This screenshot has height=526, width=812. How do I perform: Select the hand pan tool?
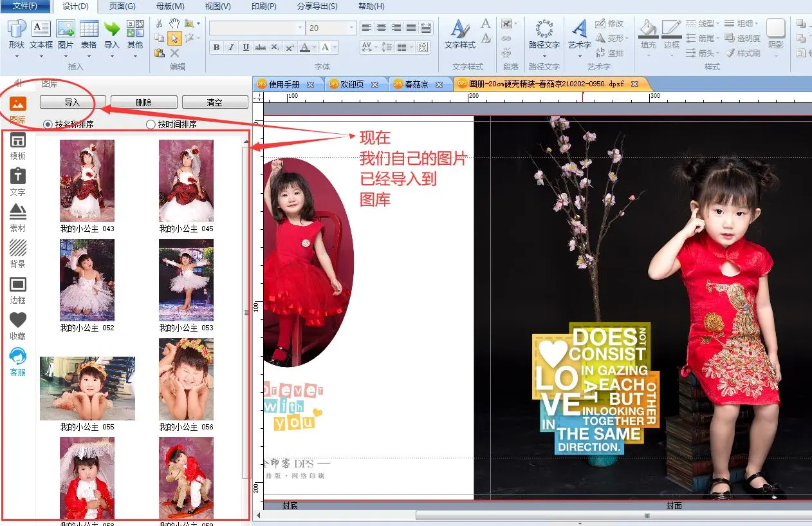click(174, 23)
